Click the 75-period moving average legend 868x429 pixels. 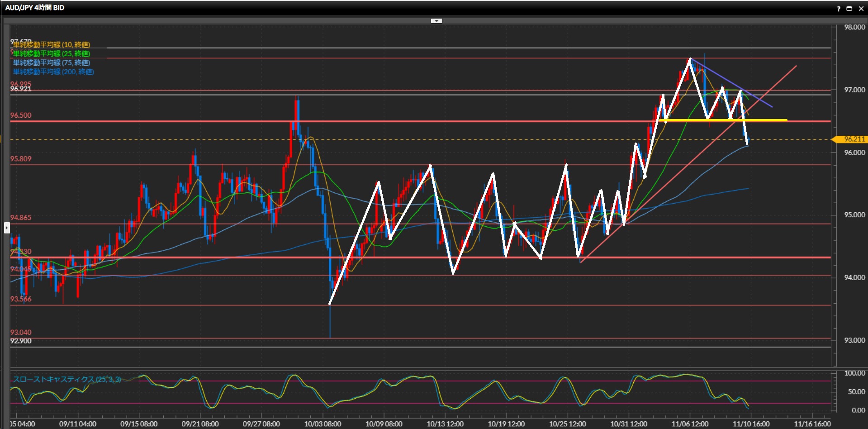52,62
